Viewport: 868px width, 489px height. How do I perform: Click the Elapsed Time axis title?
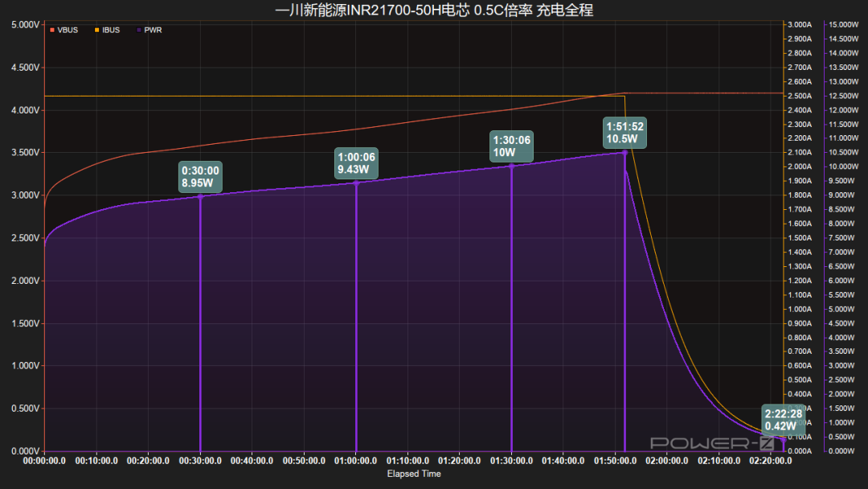tap(414, 474)
